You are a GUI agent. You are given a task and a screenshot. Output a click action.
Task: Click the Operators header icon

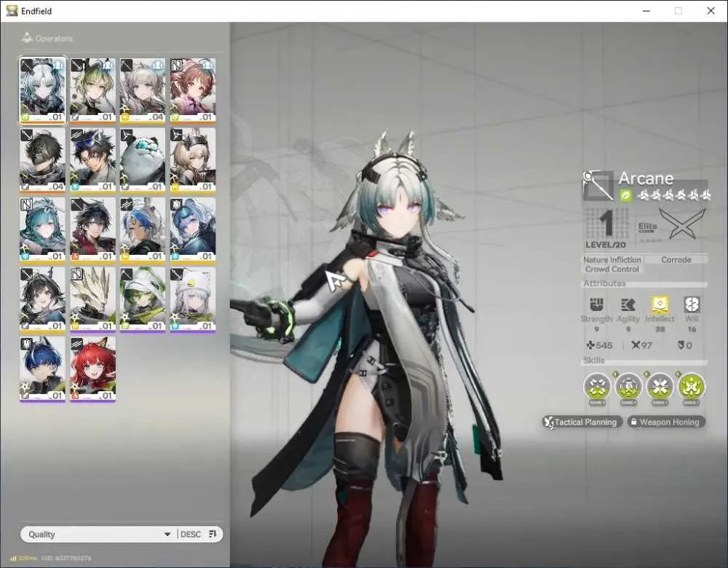point(27,38)
